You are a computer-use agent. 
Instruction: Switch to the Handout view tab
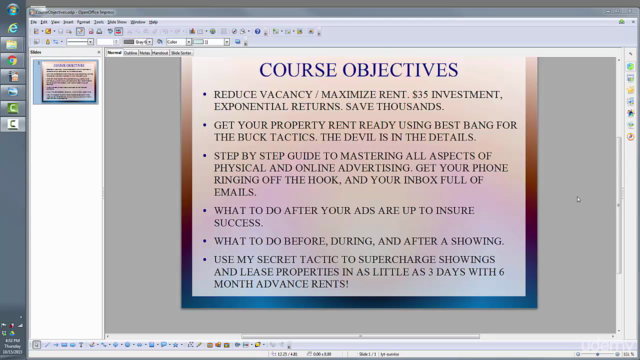pos(160,53)
